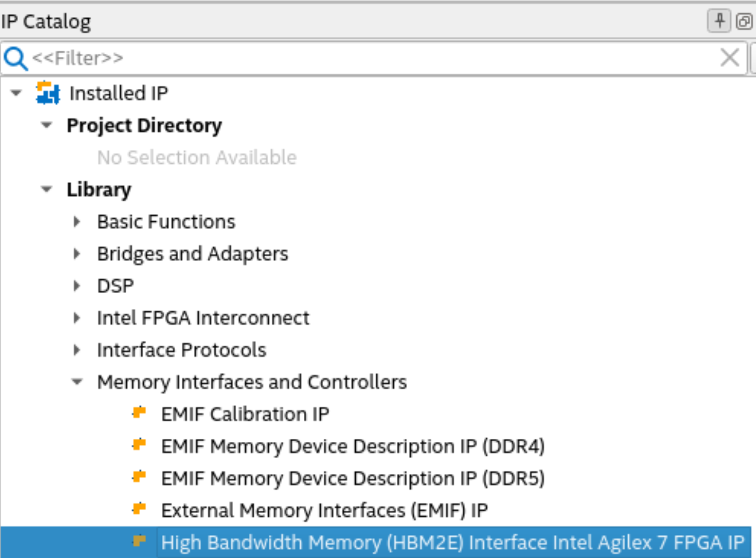This screenshot has width=756, height=558.
Task: Select Intel FPGA Interconnect item
Action: tap(203, 318)
